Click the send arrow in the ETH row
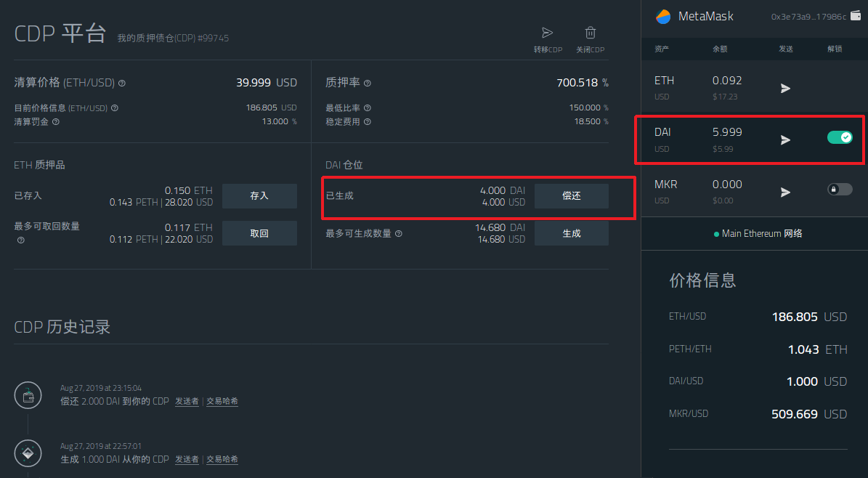 (785, 88)
